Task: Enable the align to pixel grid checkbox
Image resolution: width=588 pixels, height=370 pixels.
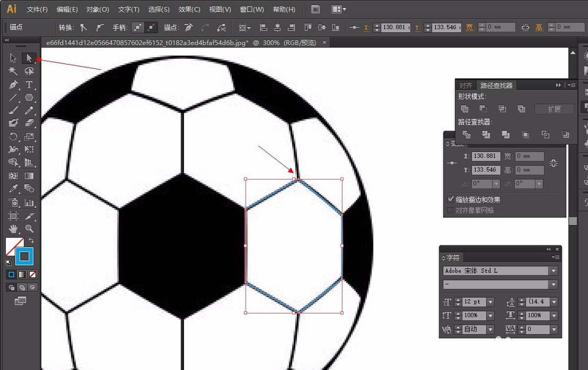Action: 451,210
